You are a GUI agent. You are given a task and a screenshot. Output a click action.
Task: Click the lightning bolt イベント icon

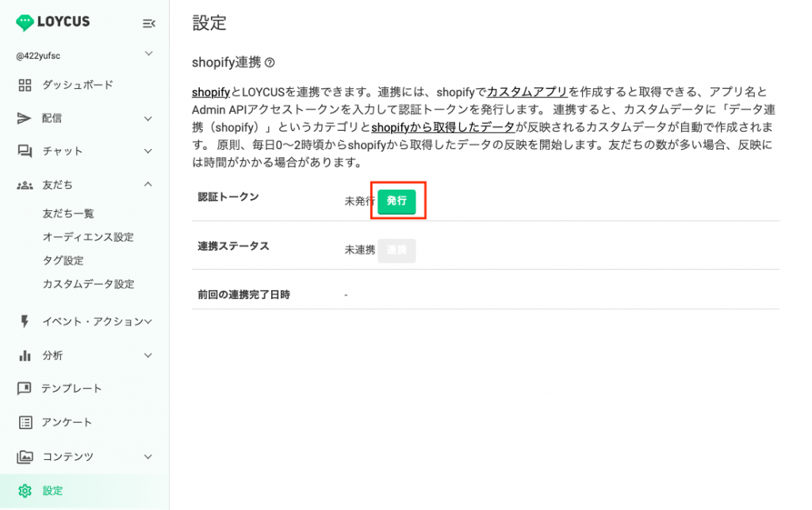tap(25, 321)
